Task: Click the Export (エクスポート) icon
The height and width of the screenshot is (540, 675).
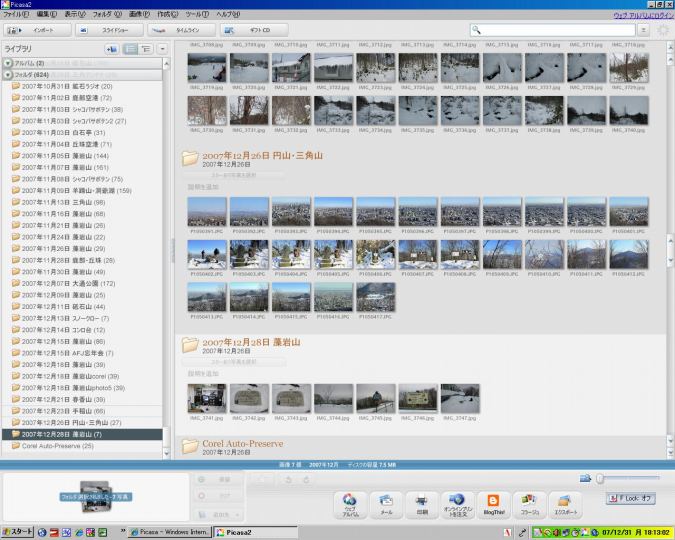Action: point(564,502)
